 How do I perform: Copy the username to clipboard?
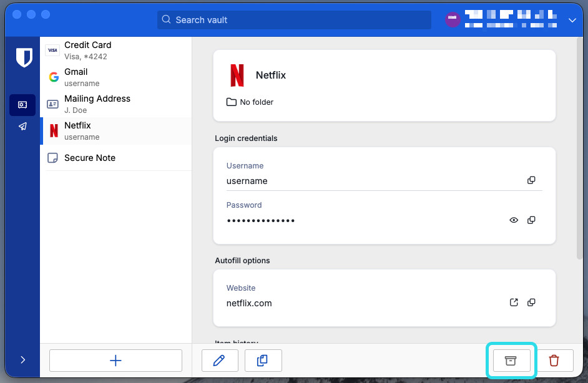(531, 180)
